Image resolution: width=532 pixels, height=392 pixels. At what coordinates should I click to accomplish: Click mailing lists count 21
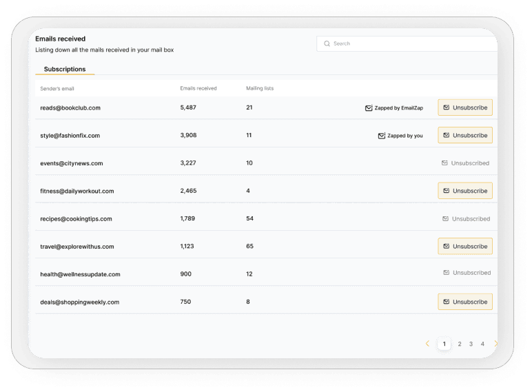249,107
